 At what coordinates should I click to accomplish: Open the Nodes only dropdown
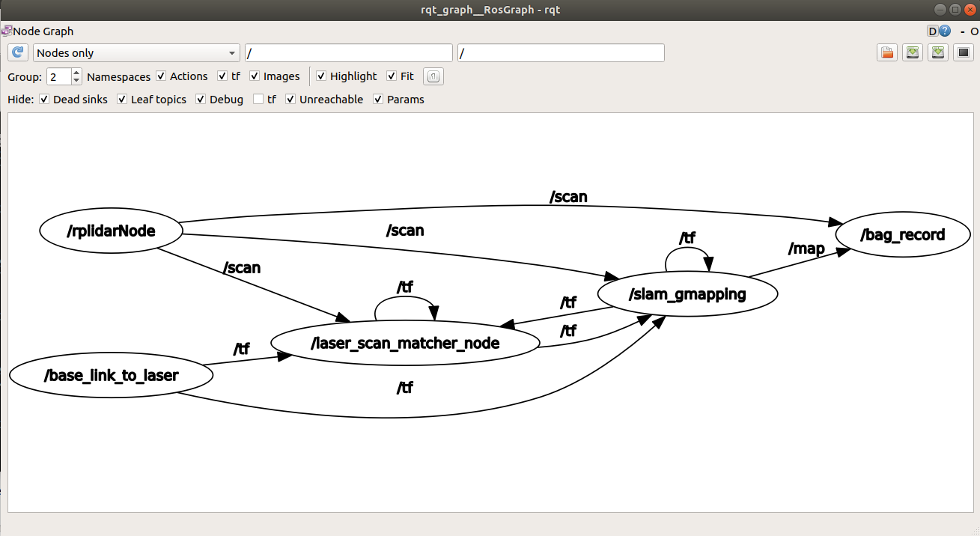coord(136,53)
